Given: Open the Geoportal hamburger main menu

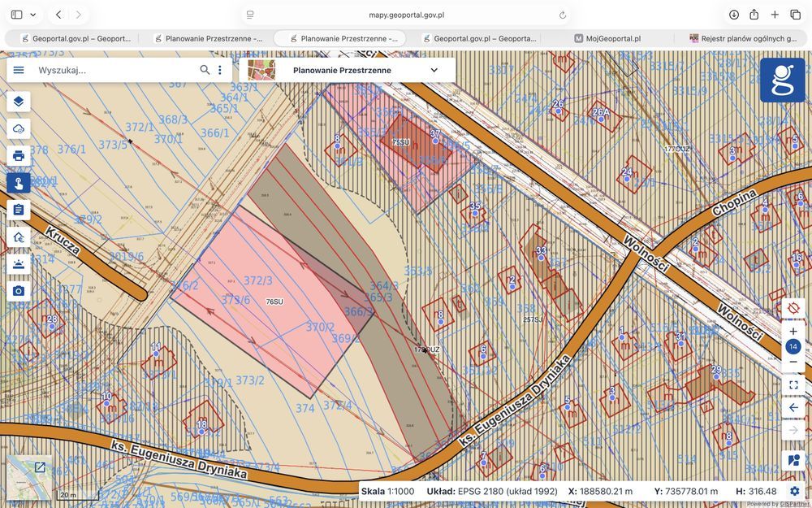Looking at the screenshot, I should [x=19, y=70].
